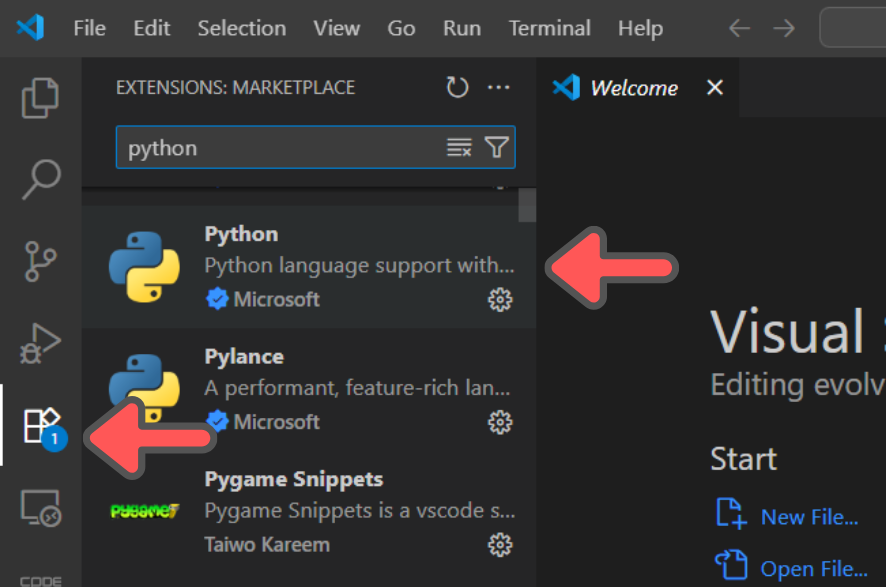Viewport: 886px width, 587px height.
Task: Refresh the extensions marketplace list
Action: tap(457, 88)
